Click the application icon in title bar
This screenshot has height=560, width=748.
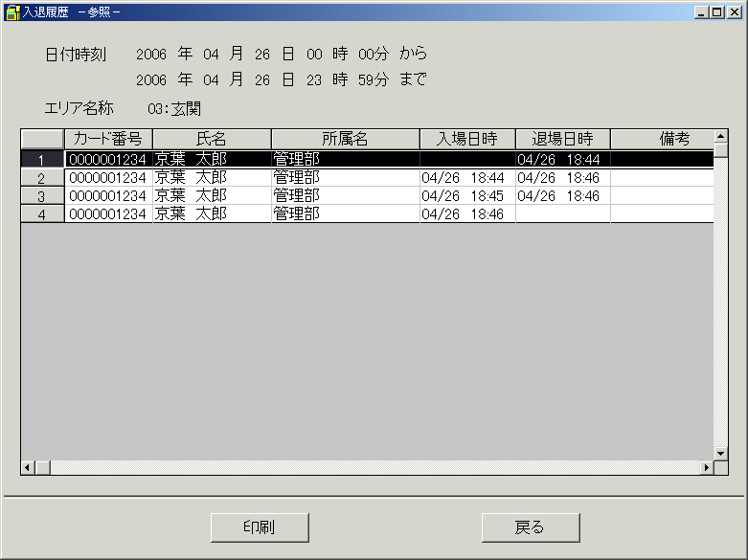pyautogui.click(x=12, y=11)
